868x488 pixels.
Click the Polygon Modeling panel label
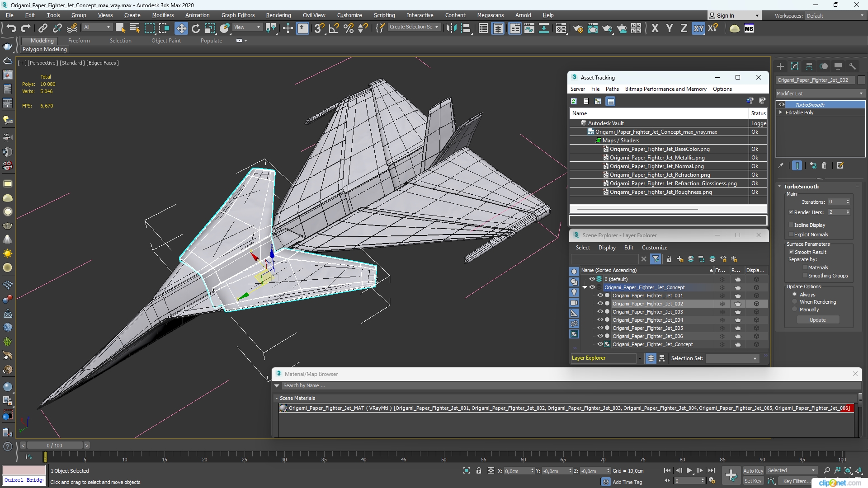point(44,49)
